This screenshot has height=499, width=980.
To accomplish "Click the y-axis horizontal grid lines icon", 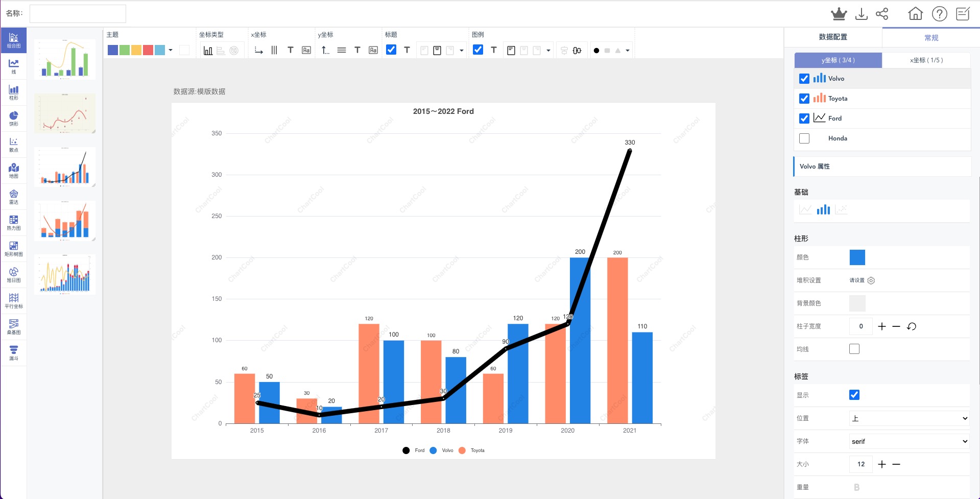I will [x=342, y=50].
